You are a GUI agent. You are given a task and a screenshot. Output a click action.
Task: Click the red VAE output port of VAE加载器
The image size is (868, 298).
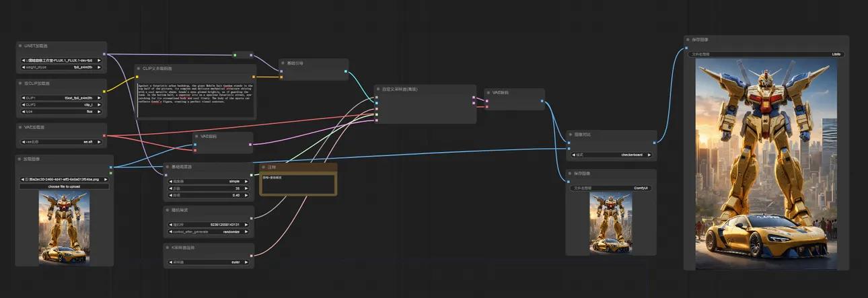(x=104, y=135)
